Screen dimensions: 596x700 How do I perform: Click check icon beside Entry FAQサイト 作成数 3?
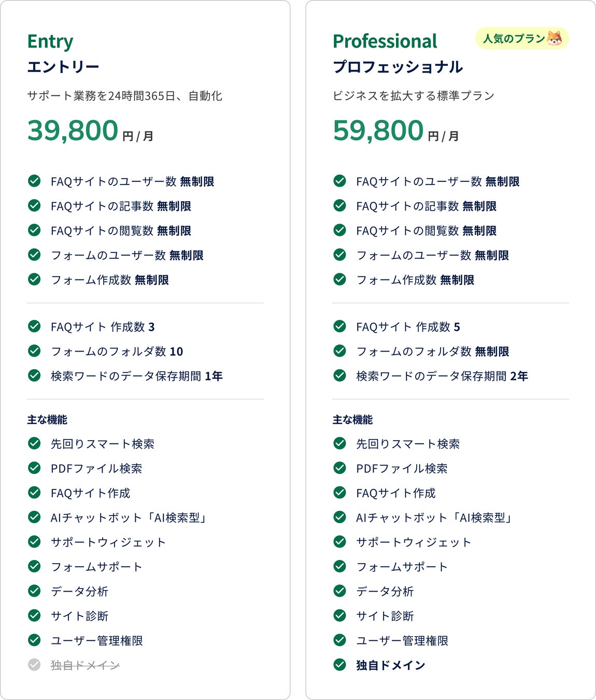(34, 327)
